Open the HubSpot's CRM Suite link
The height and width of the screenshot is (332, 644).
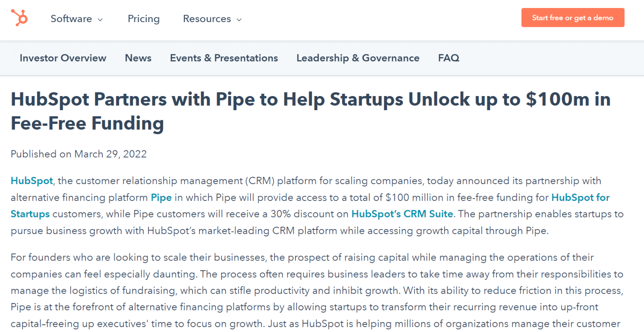(x=402, y=214)
